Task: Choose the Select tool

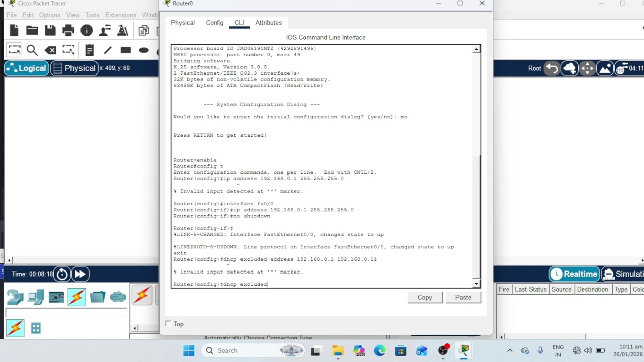Action: tap(14, 50)
